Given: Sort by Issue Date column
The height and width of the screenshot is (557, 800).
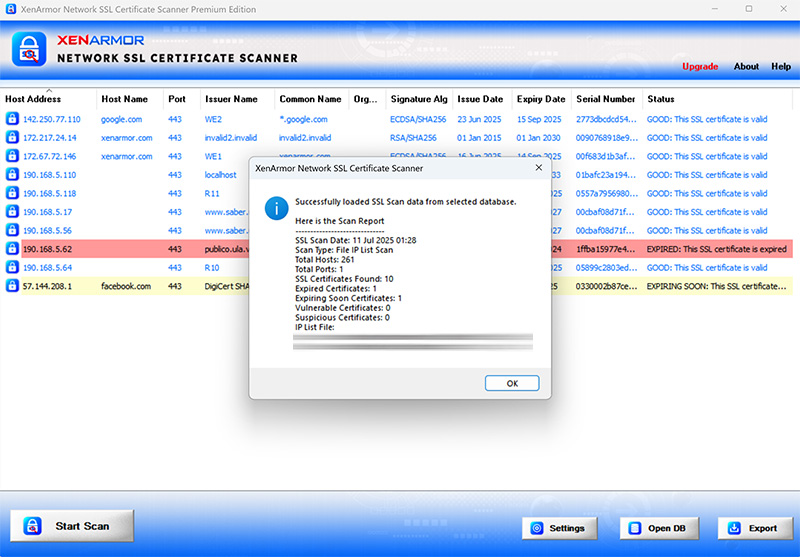Looking at the screenshot, I should [483, 99].
